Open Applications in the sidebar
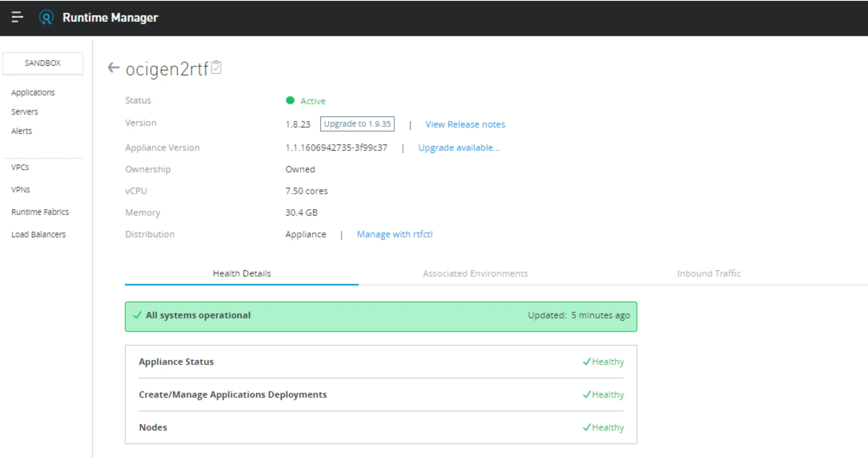Screen dimensions: 868x458 (x=33, y=92)
